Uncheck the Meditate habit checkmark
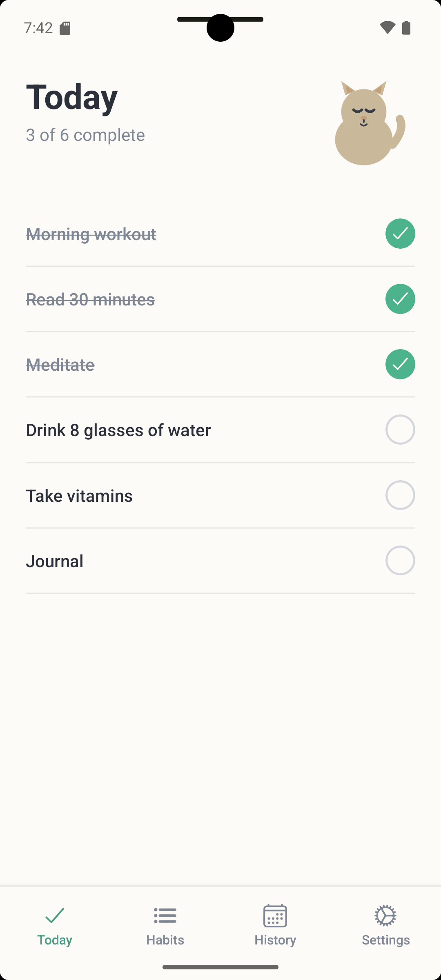This screenshot has width=441, height=980. click(x=400, y=364)
